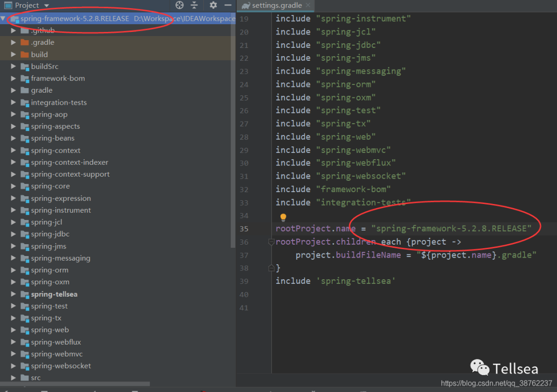Click the spring-oxm module folder icon
Image resolution: width=557 pixels, height=392 pixels.
coord(25,282)
